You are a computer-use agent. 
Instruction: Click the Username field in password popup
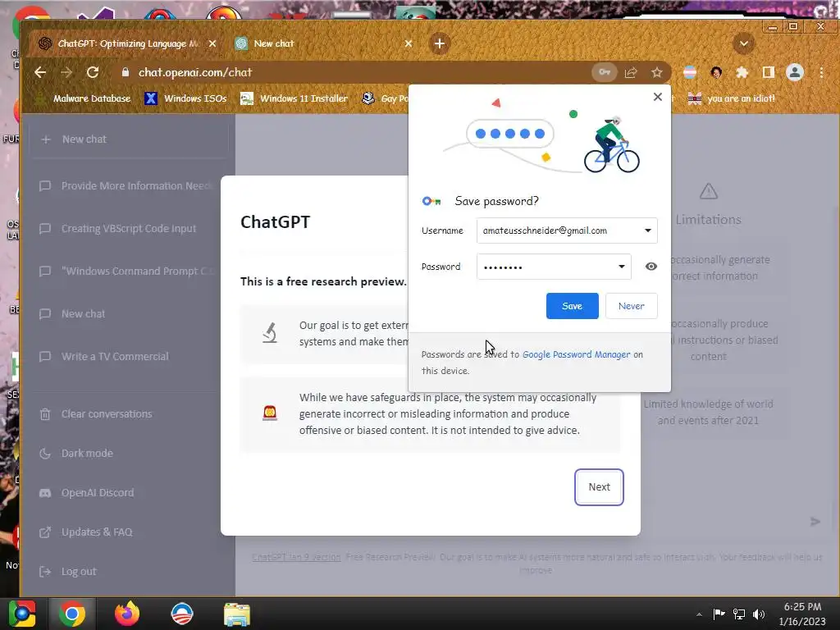[567, 231]
